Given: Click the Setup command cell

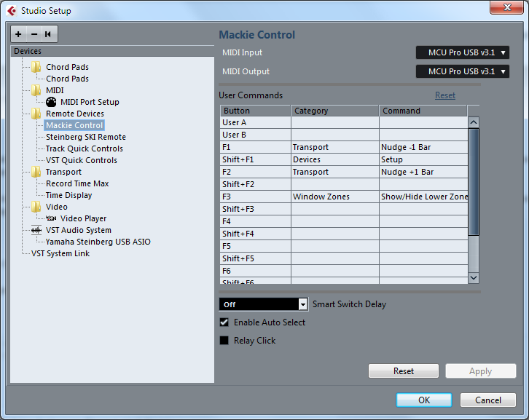Looking at the screenshot, I should click(423, 160).
